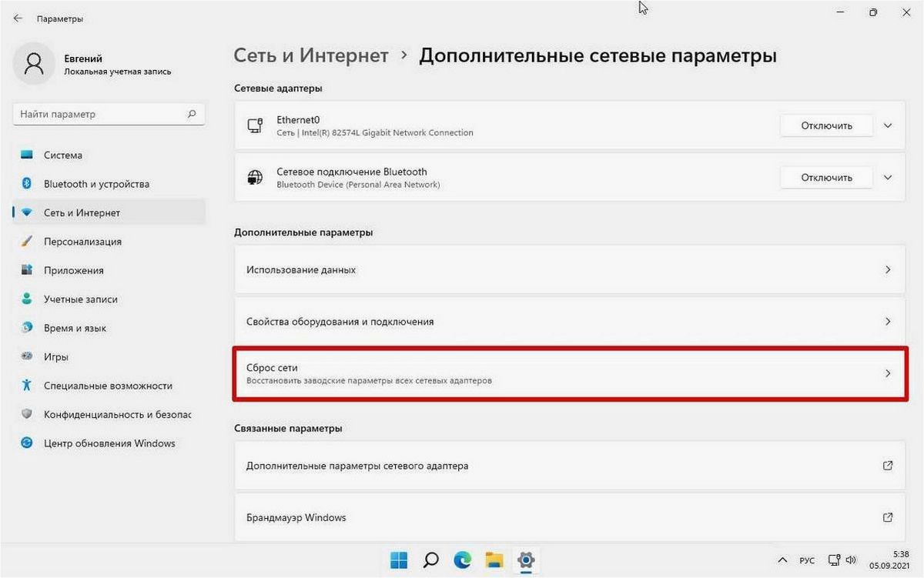Open Приложения settings section
Image resolution: width=924 pixels, height=578 pixels.
tap(109, 270)
